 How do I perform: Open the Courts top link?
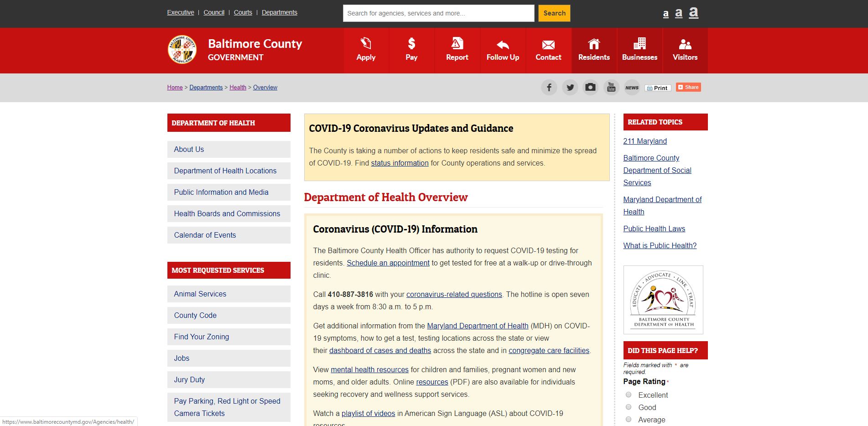point(243,12)
